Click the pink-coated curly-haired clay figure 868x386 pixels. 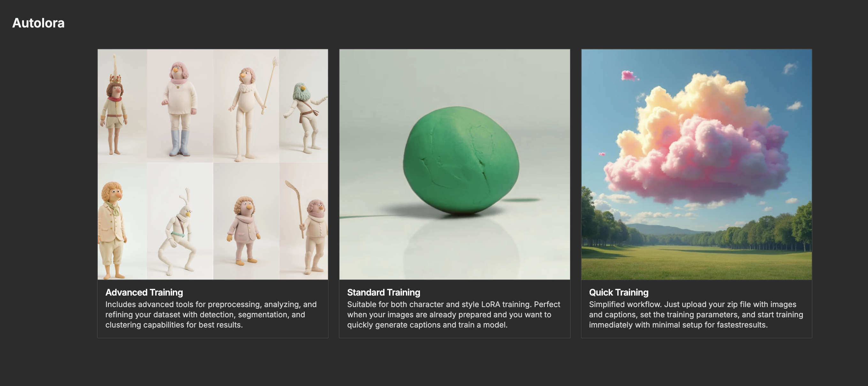click(244, 231)
